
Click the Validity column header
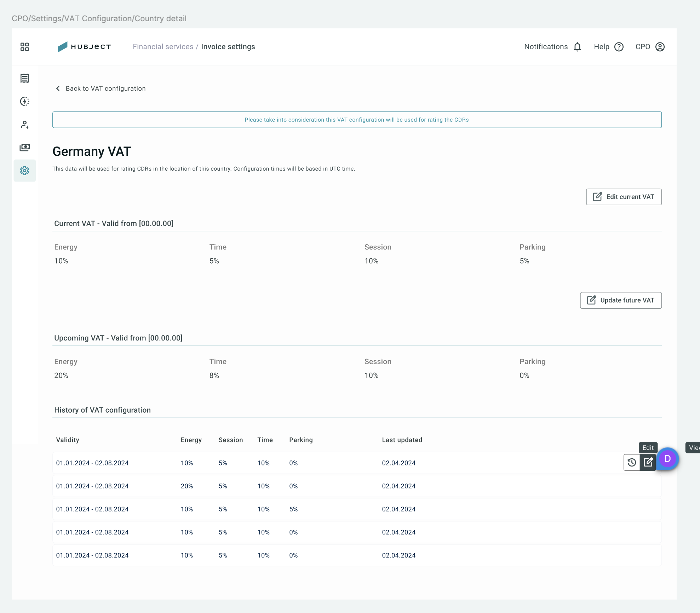pyautogui.click(x=68, y=440)
